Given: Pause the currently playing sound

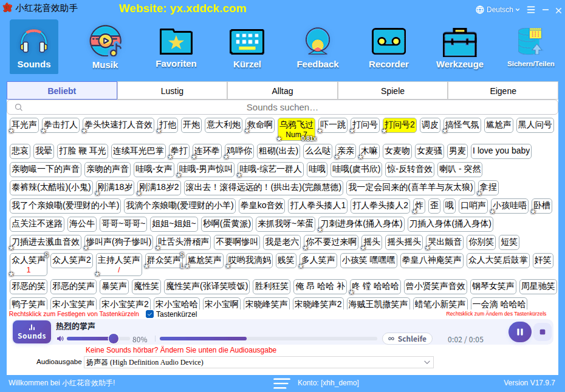Looking at the screenshot, I should 519,332.
